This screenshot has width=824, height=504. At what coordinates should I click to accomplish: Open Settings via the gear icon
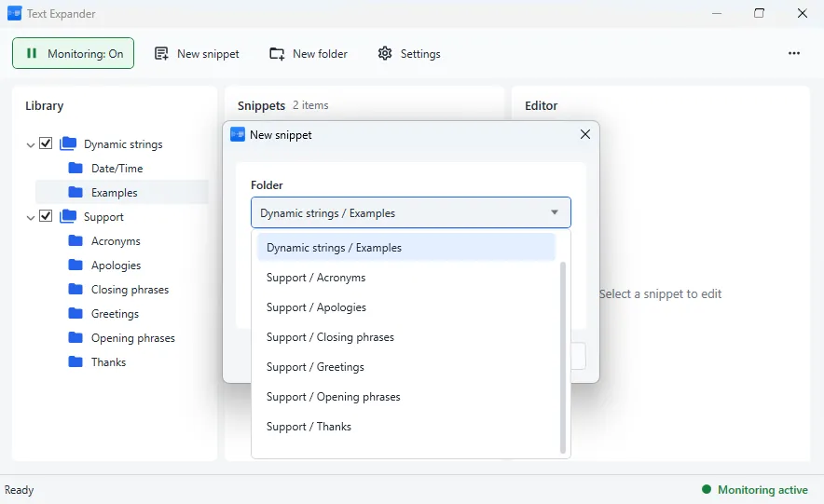click(x=385, y=53)
